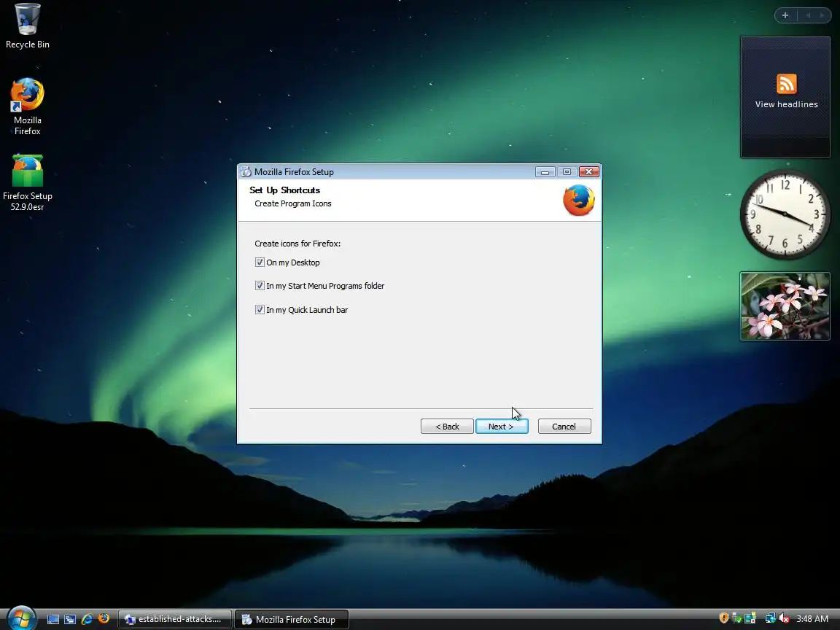
Task: Maximize the Mozilla Firefox Setup window
Action: pos(567,171)
